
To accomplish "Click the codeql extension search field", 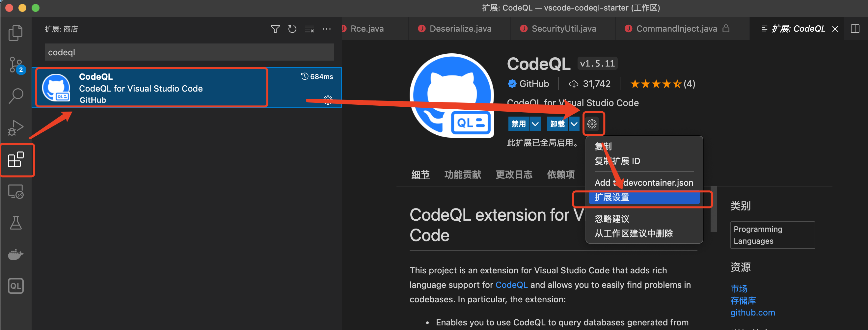I will (x=189, y=52).
